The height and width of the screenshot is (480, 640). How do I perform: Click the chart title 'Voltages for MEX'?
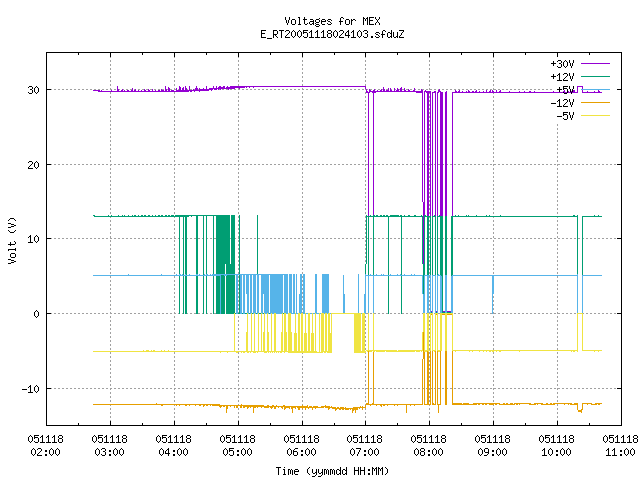coord(332,21)
